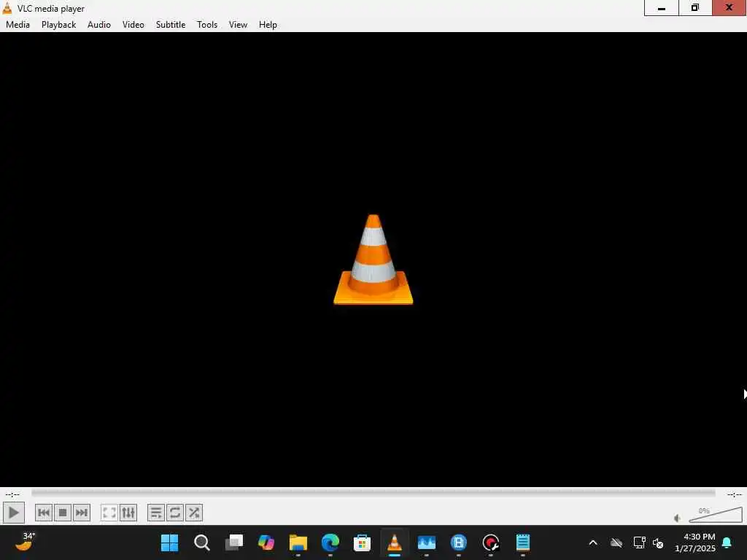
Task: Click the playback seek bar
Action: (373, 494)
